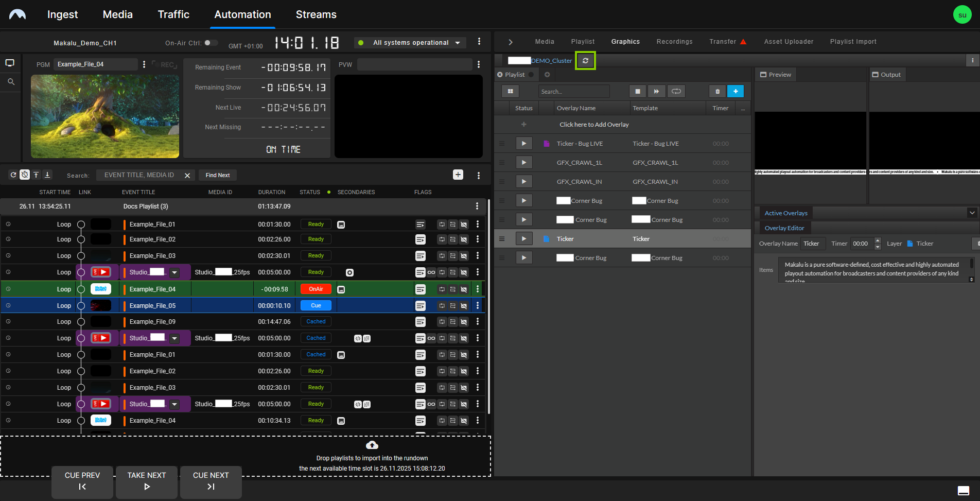Open the Streams menu item
Screen dimensions: 980x501
316,14
